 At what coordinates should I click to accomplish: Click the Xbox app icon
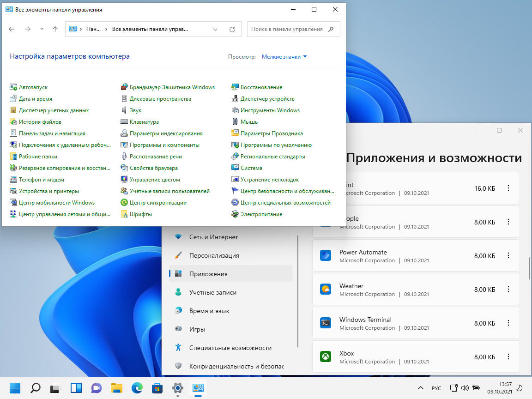coord(326,357)
